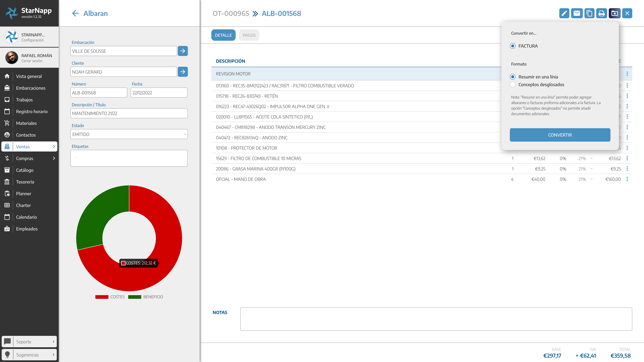Expand the Compras sidebar submenu
The height and width of the screenshot is (362, 644).
[54, 158]
